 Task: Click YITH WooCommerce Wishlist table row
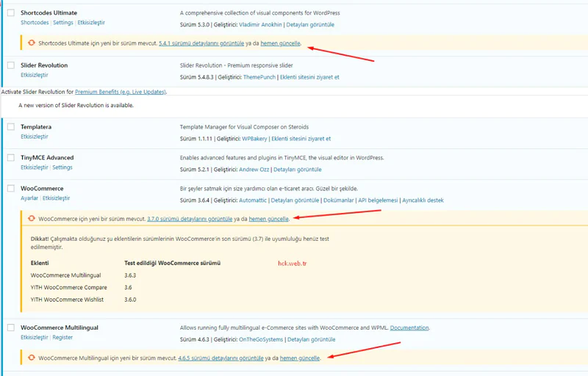67,299
